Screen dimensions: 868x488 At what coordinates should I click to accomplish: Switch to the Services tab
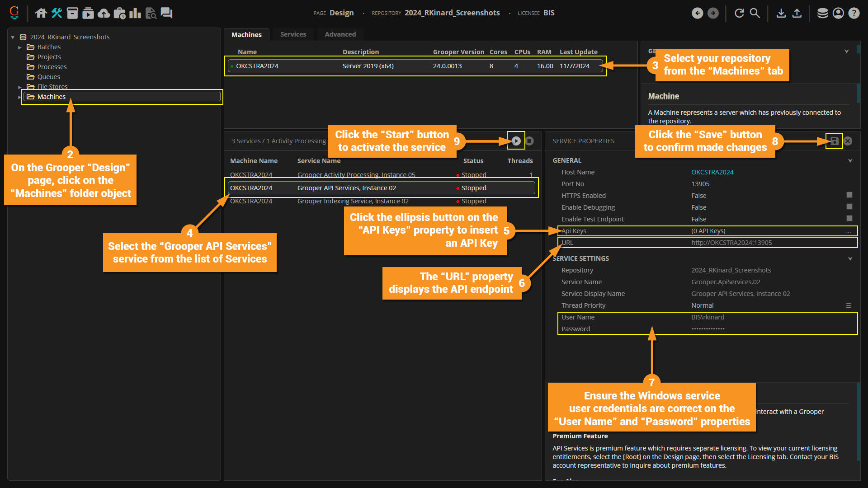293,34
